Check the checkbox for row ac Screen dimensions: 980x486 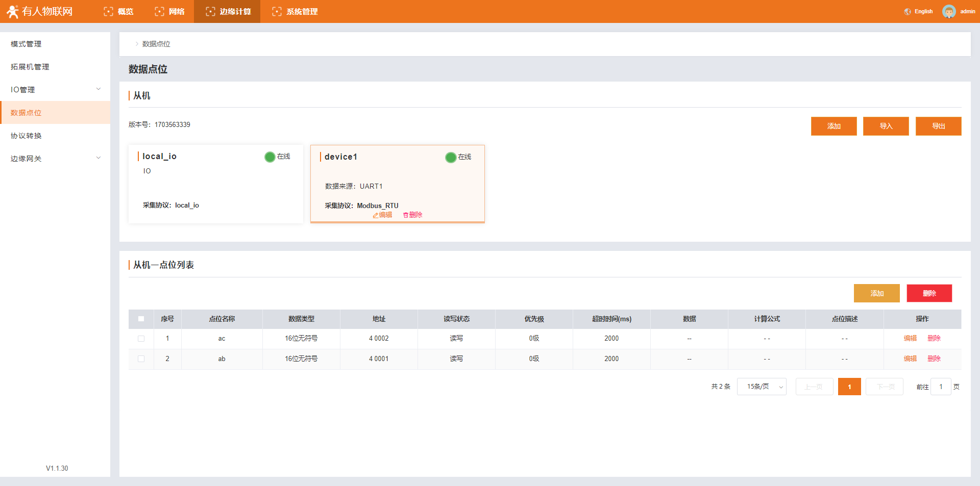point(141,339)
